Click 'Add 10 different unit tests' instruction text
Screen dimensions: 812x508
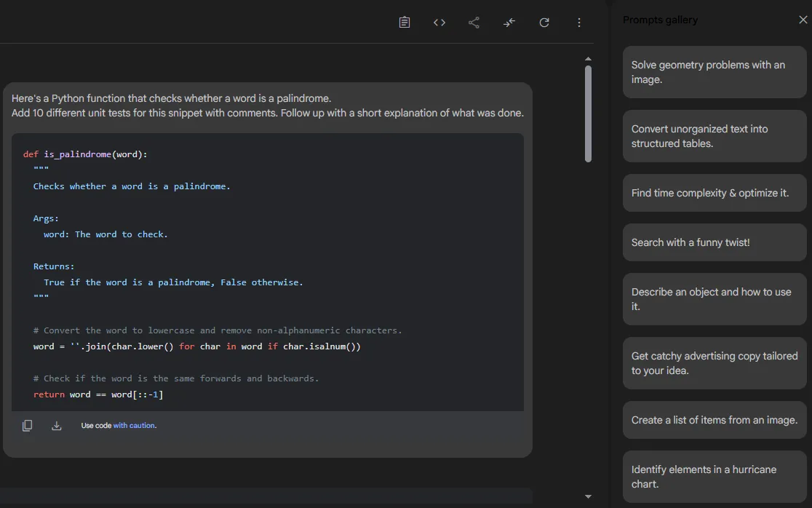[x=267, y=113]
